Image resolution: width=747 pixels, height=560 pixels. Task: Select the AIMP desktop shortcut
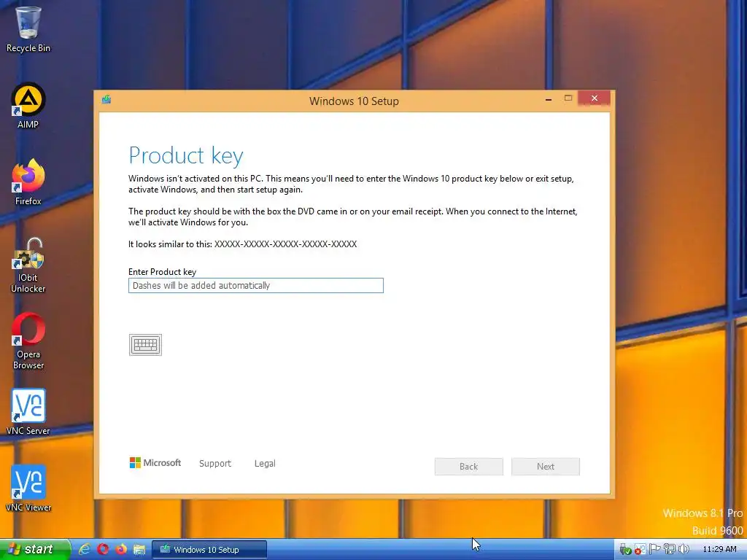click(28, 106)
